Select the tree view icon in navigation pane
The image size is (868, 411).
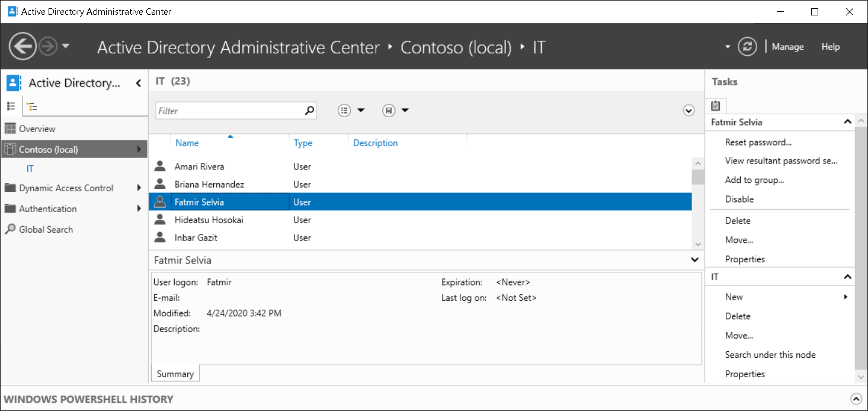pyautogui.click(x=31, y=106)
